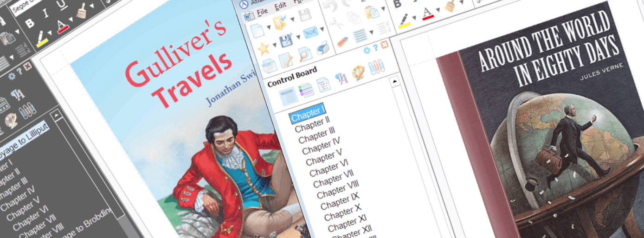The height and width of the screenshot is (238, 644).
Task: Select Chapter IV in light window list
Action: [321, 145]
